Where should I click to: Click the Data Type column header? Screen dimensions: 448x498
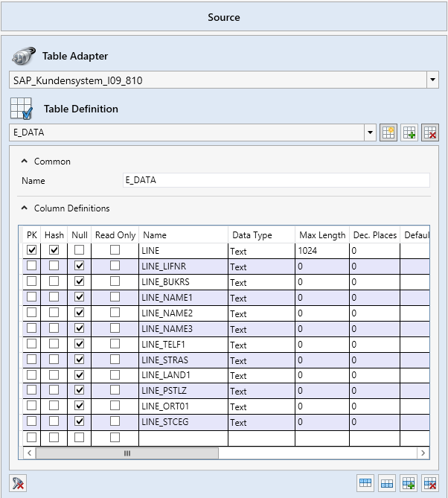coord(252,235)
